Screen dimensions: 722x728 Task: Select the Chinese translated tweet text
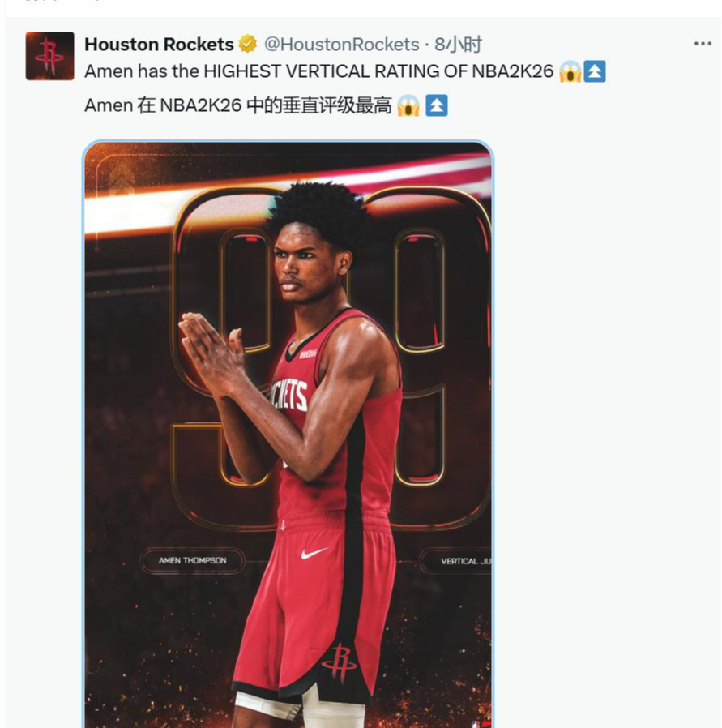[238, 105]
